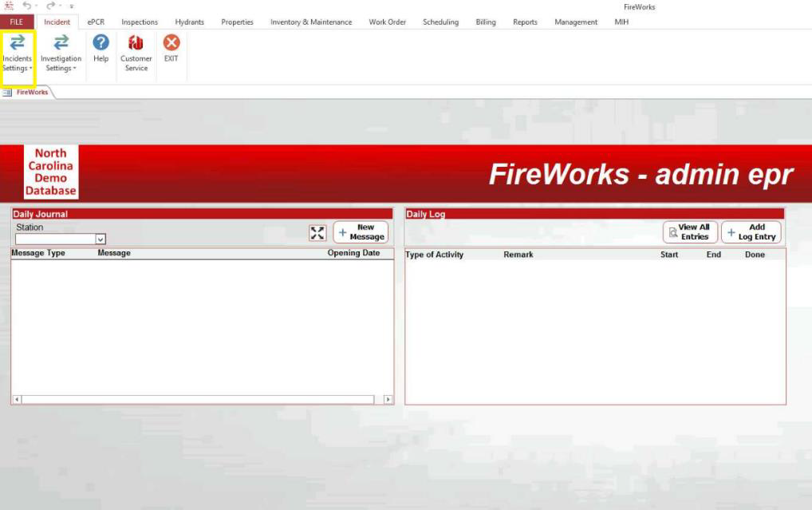Click the Done column header

[755, 255]
